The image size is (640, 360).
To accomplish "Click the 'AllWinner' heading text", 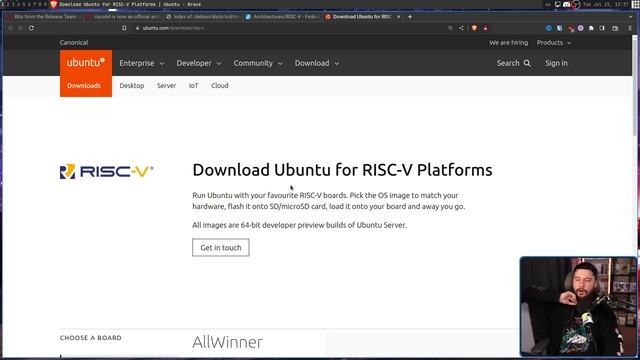I will pos(227,342).
